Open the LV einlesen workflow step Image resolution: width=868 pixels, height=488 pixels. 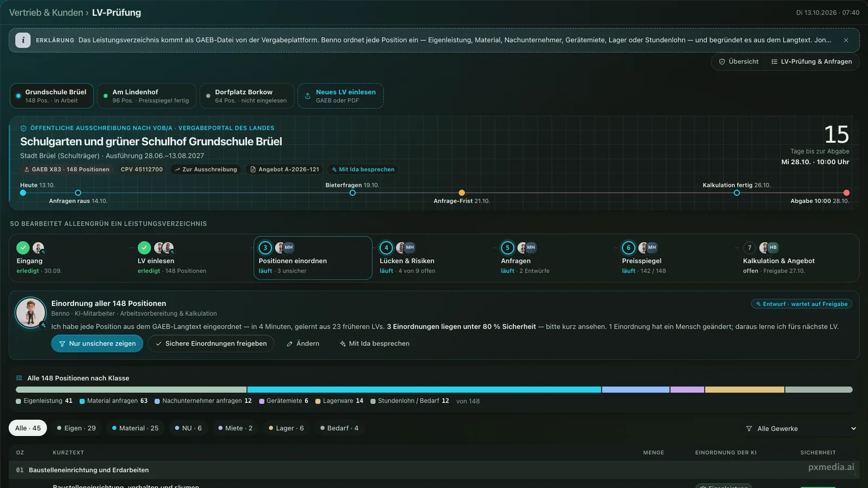tap(192, 258)
